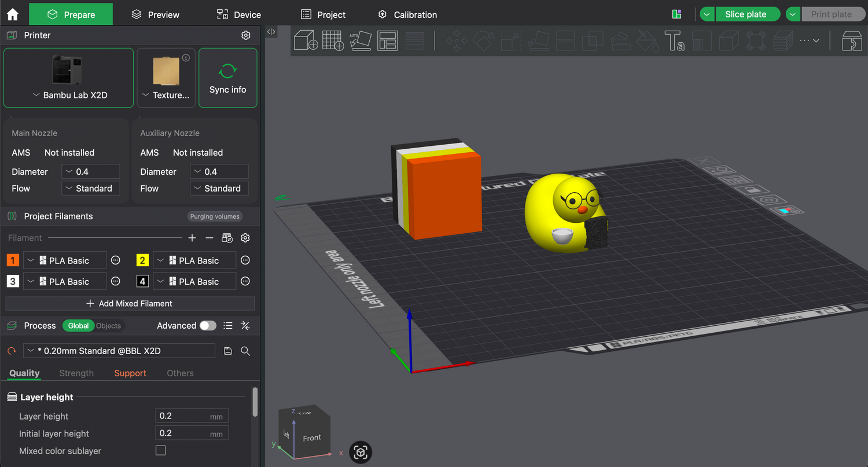This screenshot has width=868, height=467.
Task: Open filament 1 PLA Basic dropdown
Action: pyautogui.click(x=65, y=260)
